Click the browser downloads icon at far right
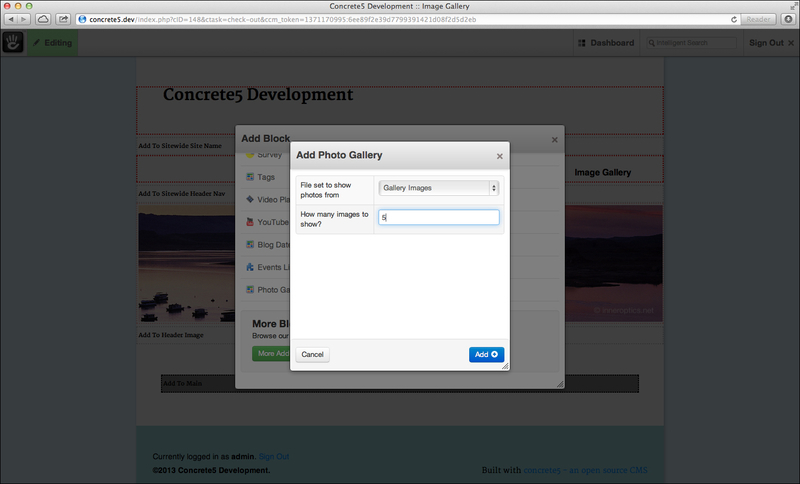800x484 pixels. click(788, 19)
